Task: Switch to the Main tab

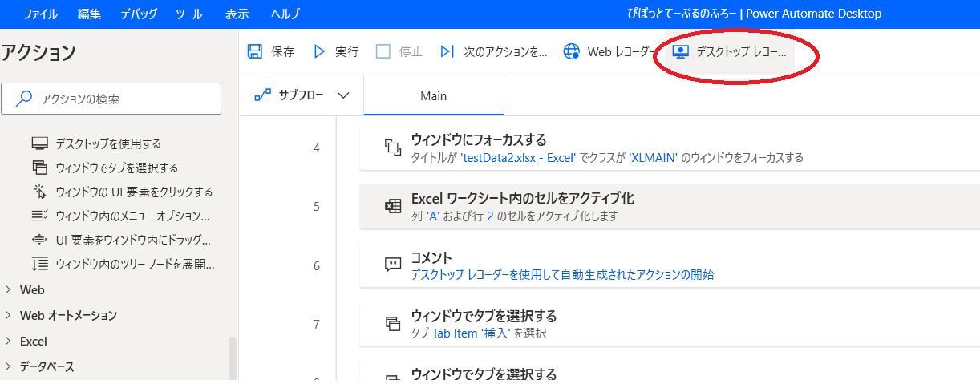Action: pyautogui.click(x=433, y=96)
